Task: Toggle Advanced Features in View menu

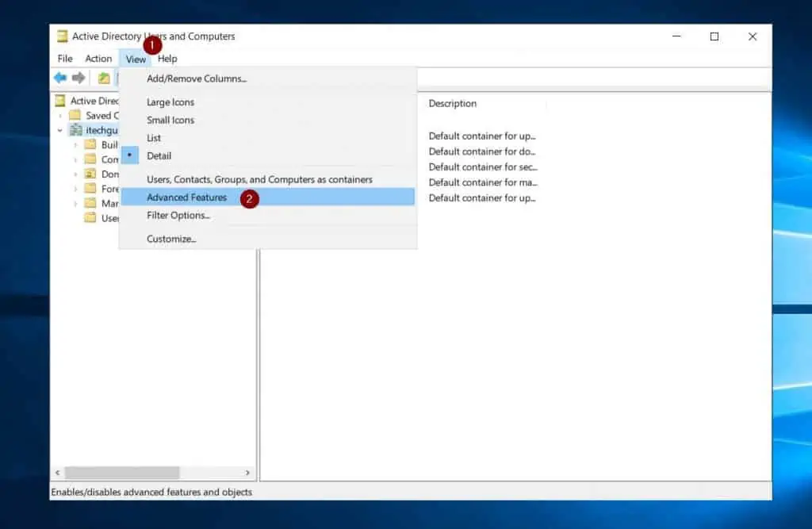Action: (268, 197)
